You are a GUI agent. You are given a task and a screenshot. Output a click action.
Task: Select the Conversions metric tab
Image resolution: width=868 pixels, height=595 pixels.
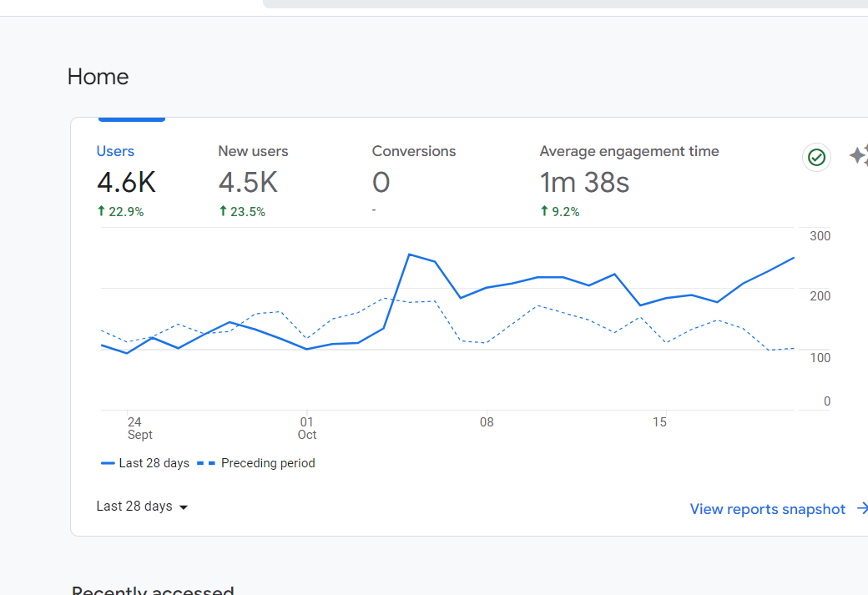tap(413, 151)
